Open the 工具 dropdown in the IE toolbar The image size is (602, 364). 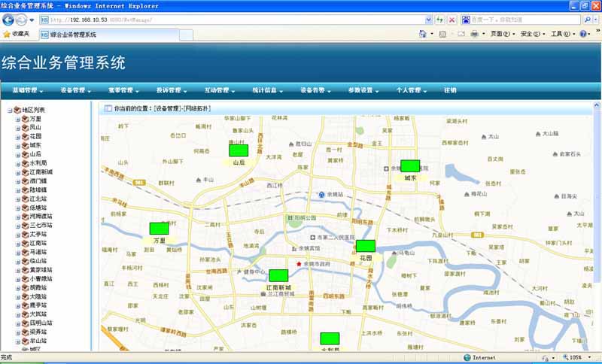coord(561,34)
